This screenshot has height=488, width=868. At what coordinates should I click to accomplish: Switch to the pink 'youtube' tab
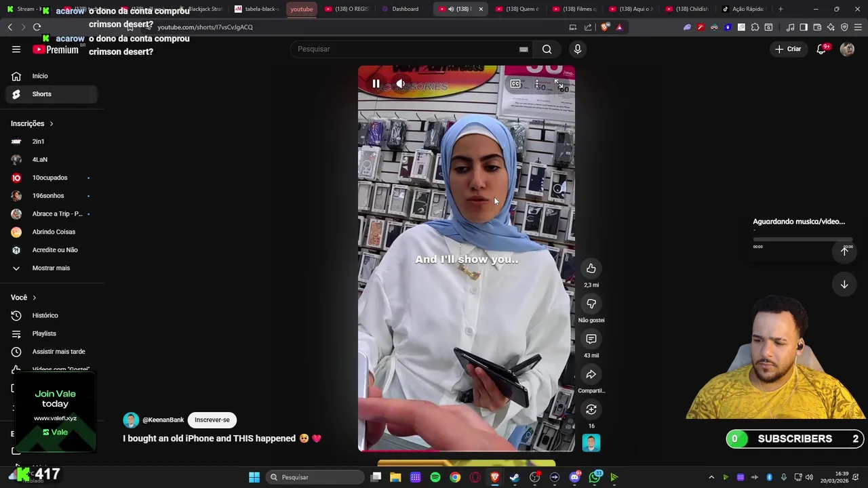[x=302, y=9]
